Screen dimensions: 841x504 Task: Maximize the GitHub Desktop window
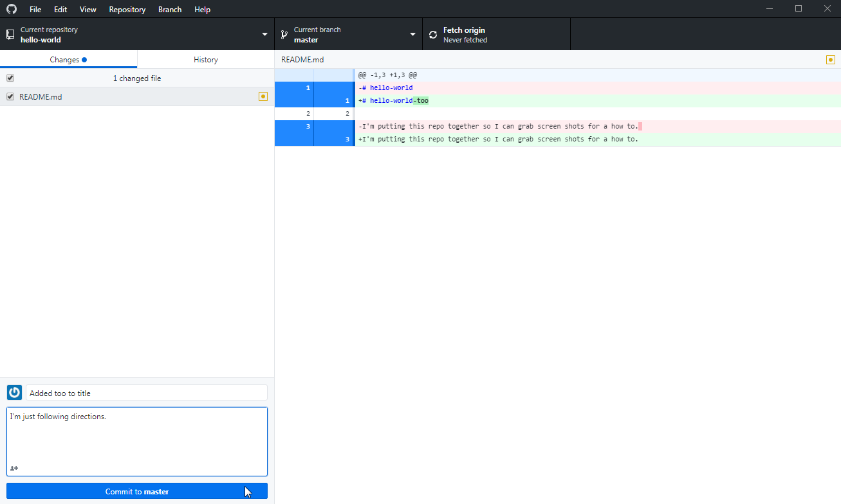click(x=799, y=8)
